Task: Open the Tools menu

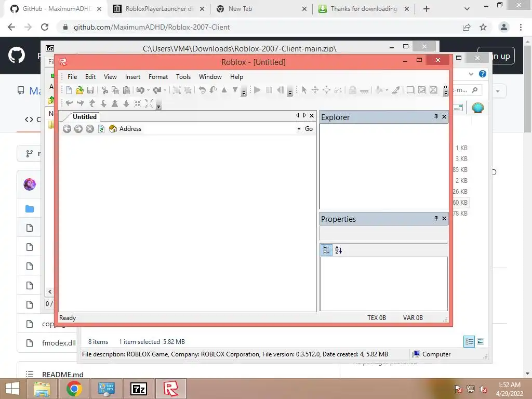Action: 183,77
